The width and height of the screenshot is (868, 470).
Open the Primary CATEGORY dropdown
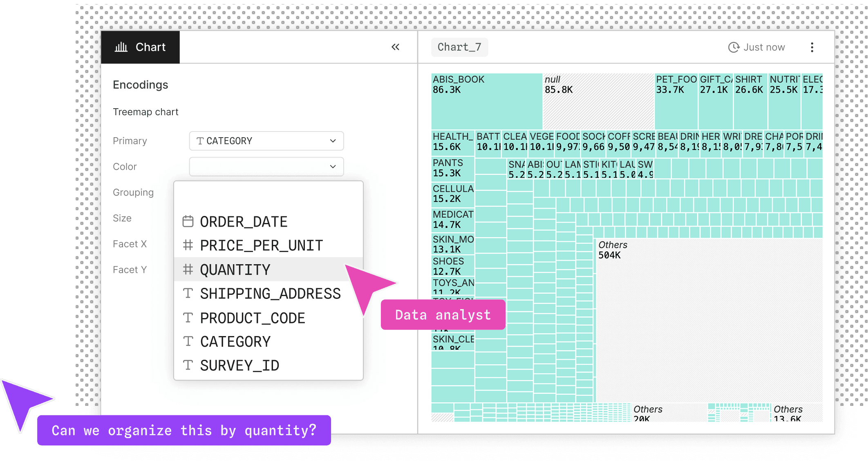(266, 141)
